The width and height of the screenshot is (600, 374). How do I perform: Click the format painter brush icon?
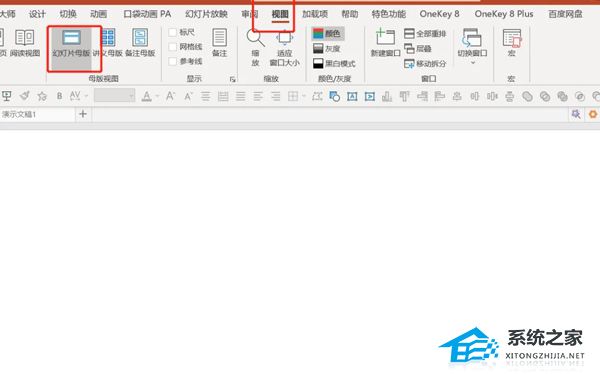[x=24, y=96]
